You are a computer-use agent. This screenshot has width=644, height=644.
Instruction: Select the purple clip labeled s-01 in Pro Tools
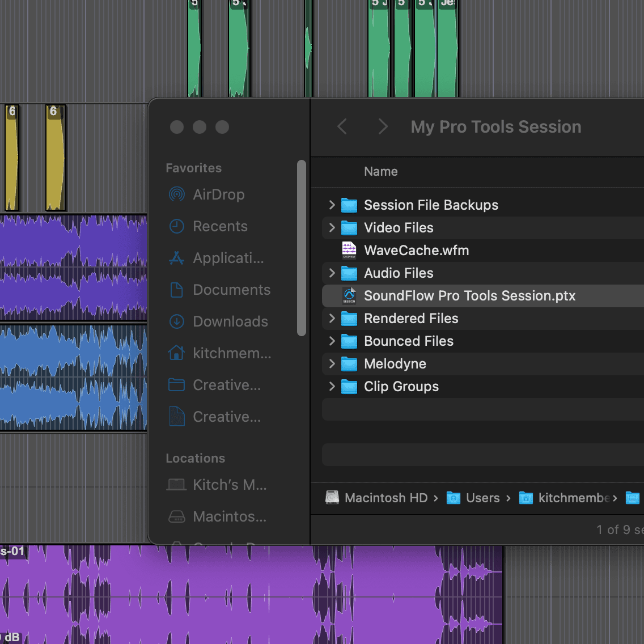coord(251,595)
